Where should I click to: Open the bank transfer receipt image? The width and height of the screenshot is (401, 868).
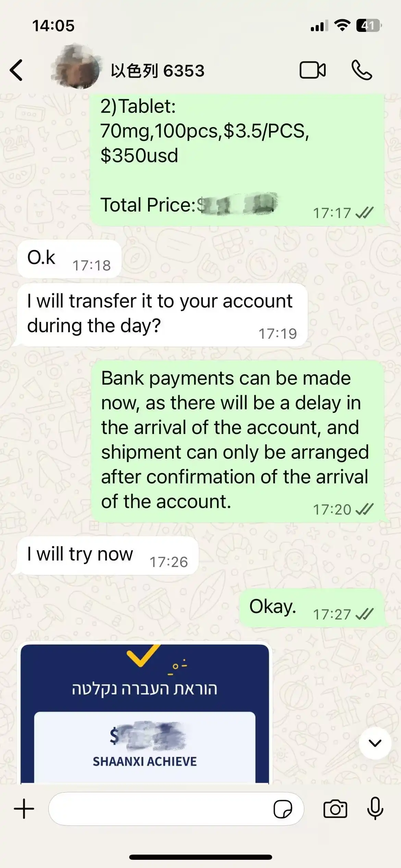[x=145, y=714]
